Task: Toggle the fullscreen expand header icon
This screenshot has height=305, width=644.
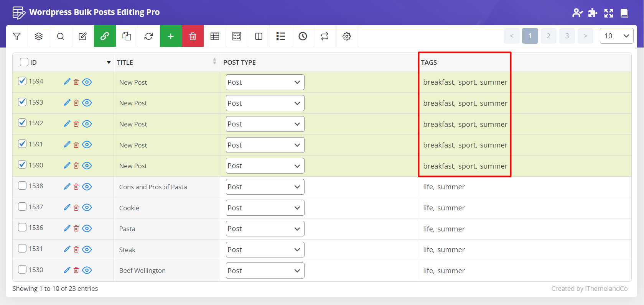Action: pyautogui.click(x=609, y=13)
